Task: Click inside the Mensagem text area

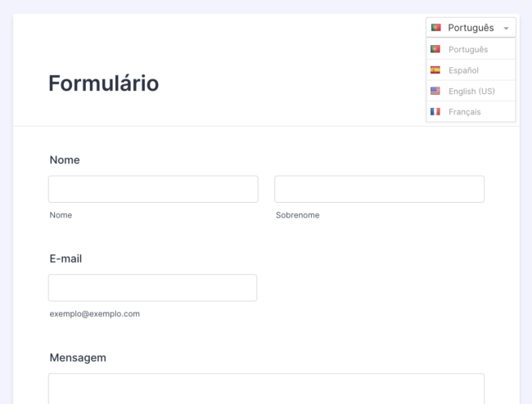Action: point(266,388)
